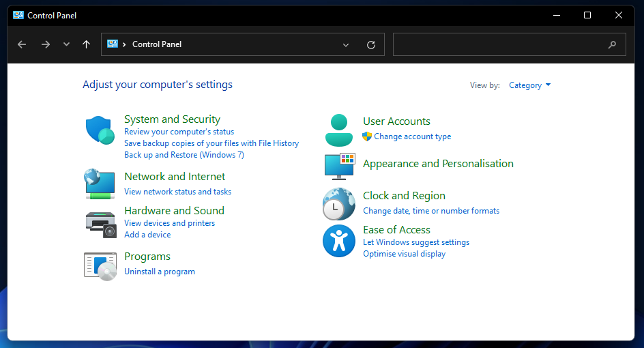Open the Network and Internet globe icon
644x348 pixels.
(100, 184)
